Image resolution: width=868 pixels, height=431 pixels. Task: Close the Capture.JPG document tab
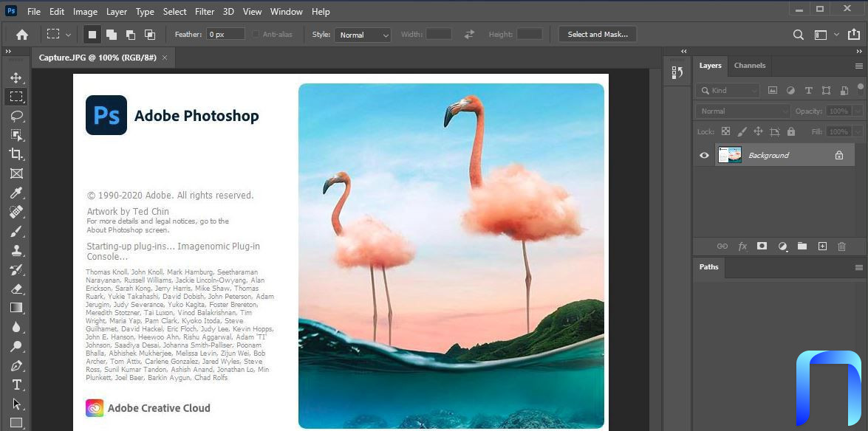pos(165,58)
